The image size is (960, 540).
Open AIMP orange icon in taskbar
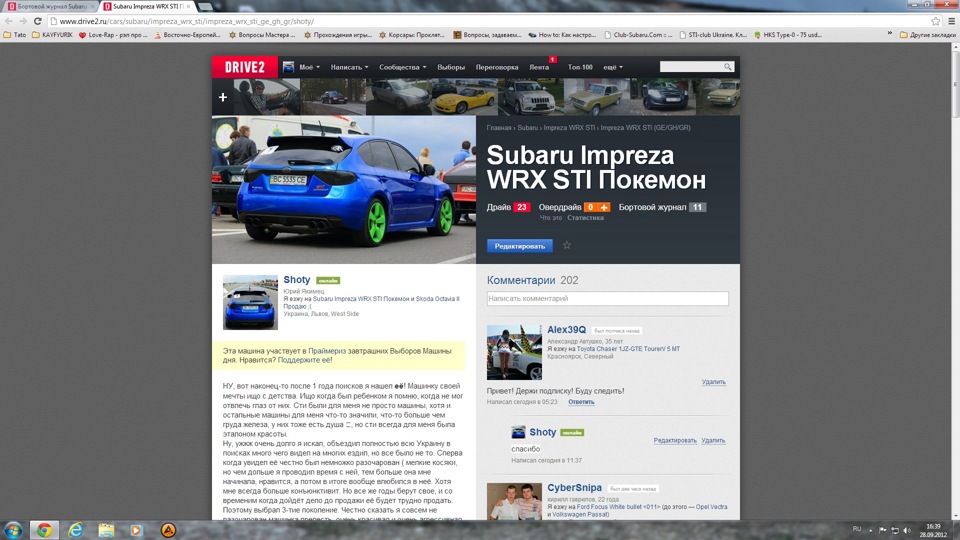[x=168, y=530]
